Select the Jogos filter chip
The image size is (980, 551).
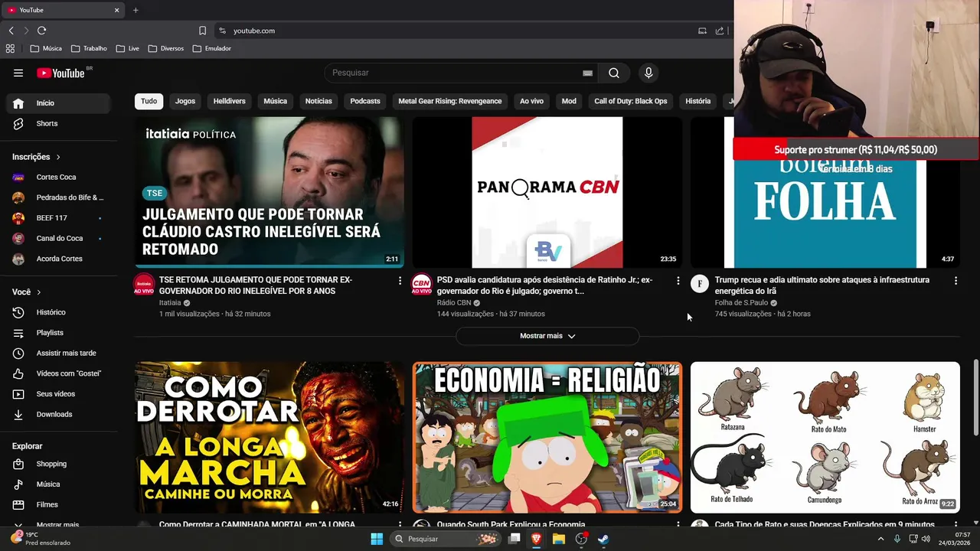click(185, 101)
